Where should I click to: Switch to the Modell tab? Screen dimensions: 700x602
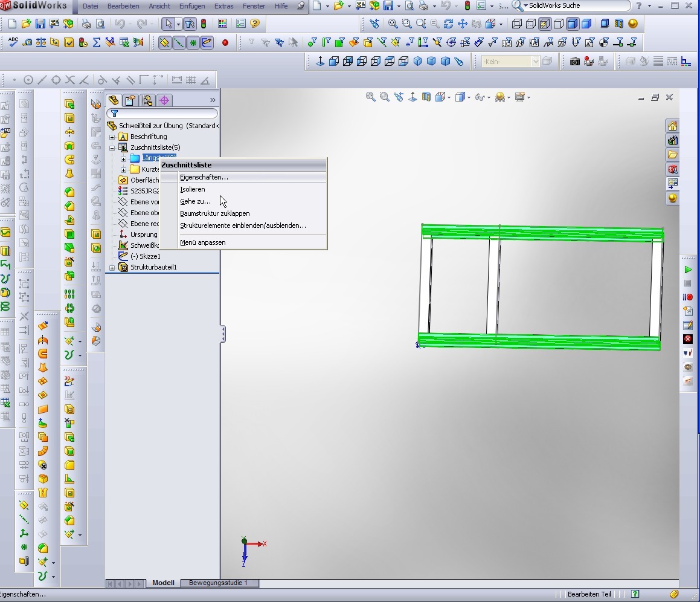pos(163,583)
